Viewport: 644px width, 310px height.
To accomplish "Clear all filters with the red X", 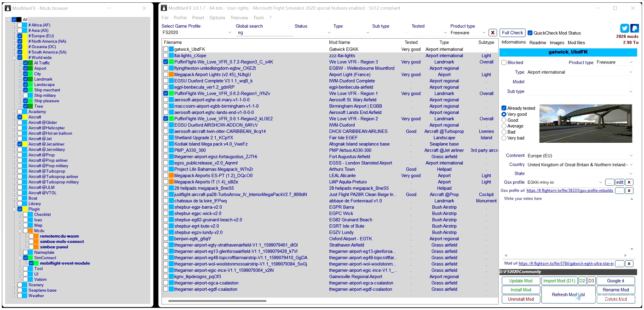I will pos(493,33).
